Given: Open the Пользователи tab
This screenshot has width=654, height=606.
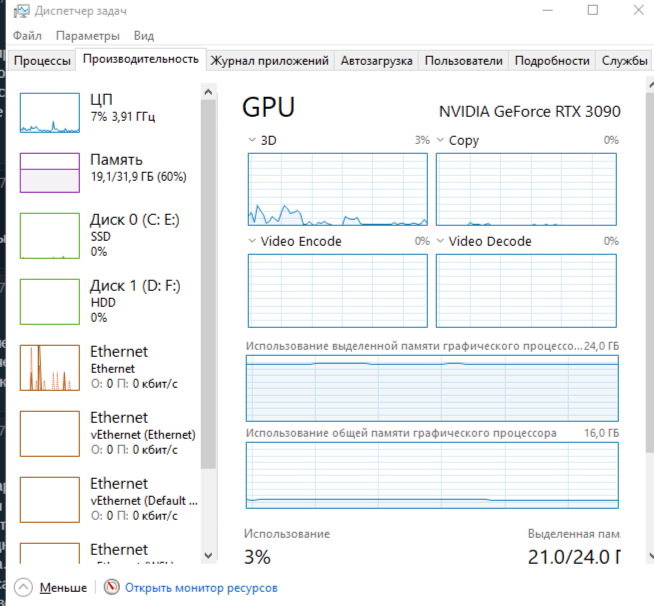Looking at the screenshot, I should (463, 61).
